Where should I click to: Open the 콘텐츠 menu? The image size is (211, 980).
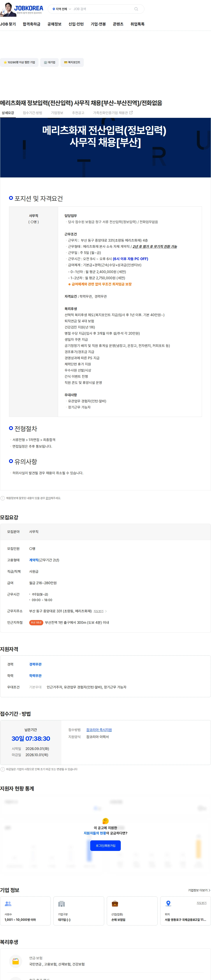point(118,24)
